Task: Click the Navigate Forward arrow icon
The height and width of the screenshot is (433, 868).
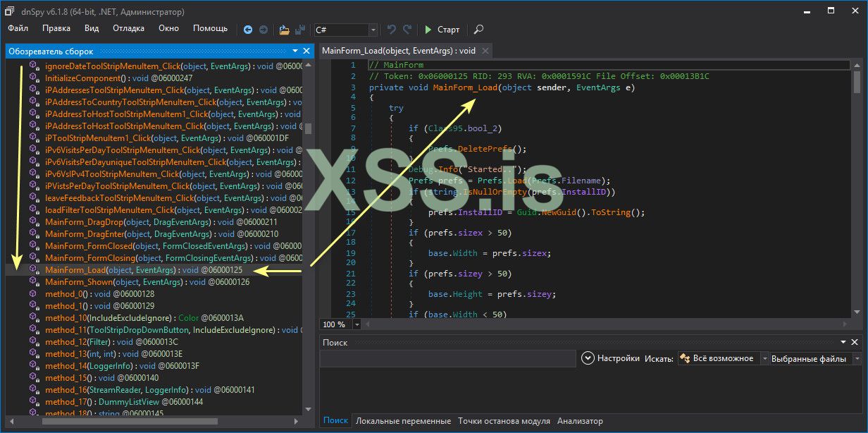Action: [263, 30]
